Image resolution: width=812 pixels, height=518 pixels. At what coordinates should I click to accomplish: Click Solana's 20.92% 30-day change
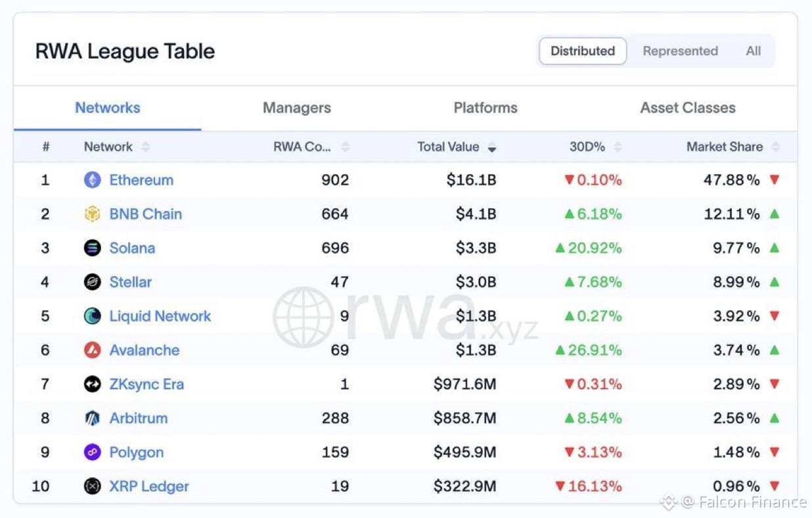[x=588, y=248]
